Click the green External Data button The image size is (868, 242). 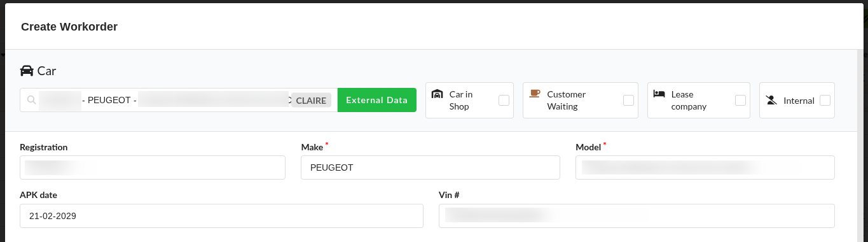coord(376,100)
